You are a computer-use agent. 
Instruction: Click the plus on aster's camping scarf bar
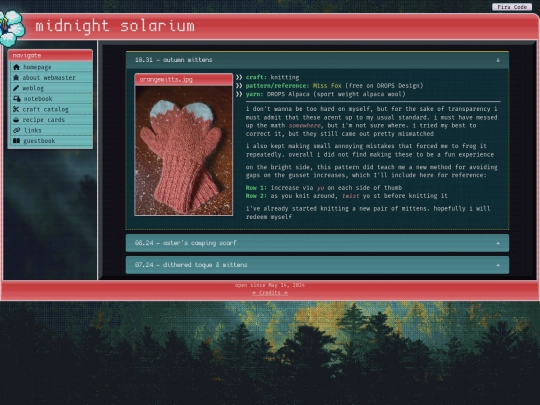point(498,243)
